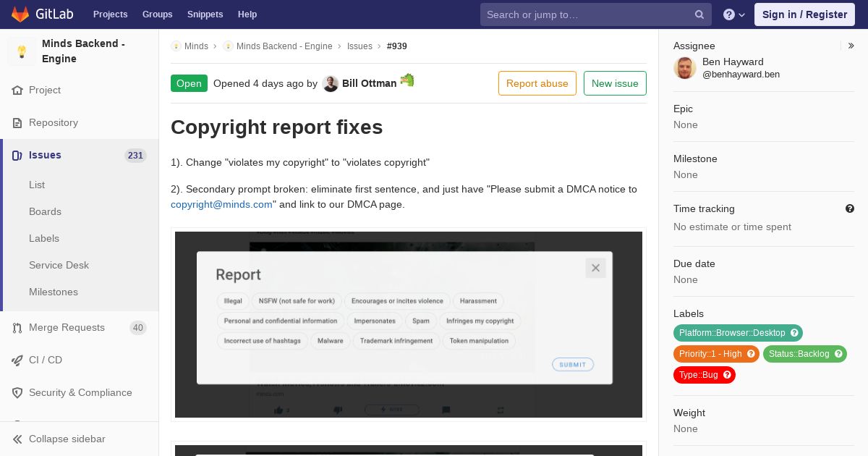Click the Time tracking help icon
This screenshot has width=868, height=456.
pos(850,208)
